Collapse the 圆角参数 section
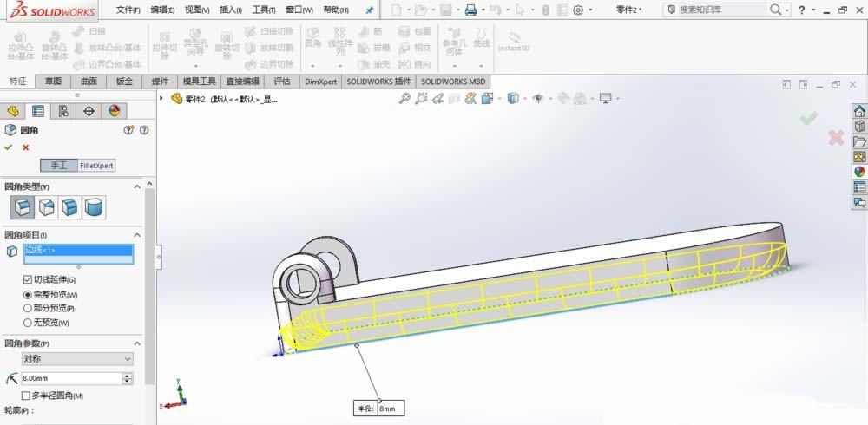 pyautogui.click(x=137, y=343)
